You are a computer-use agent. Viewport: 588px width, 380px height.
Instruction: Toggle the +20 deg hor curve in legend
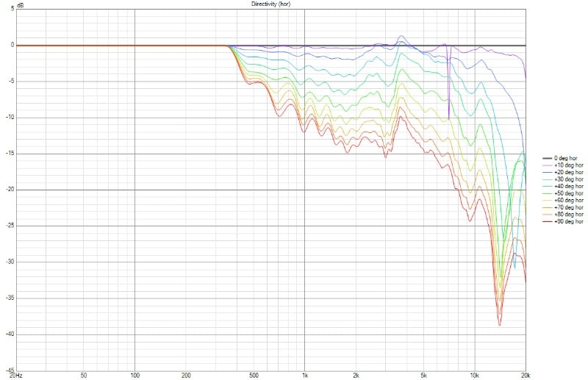(570, 172)
